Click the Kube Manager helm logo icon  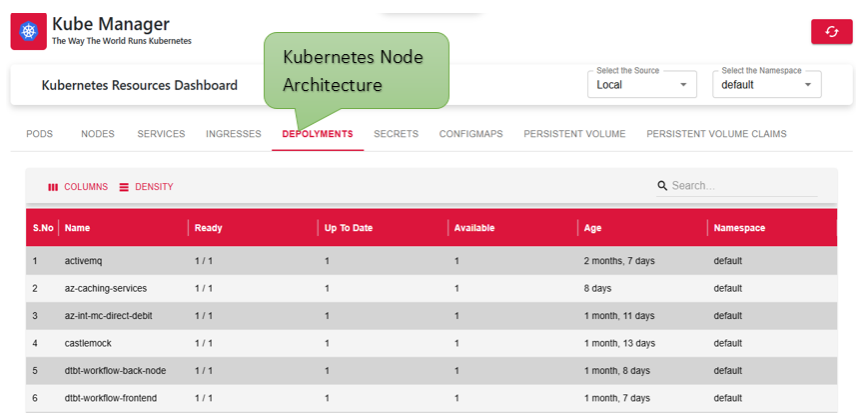pos(28,32)
